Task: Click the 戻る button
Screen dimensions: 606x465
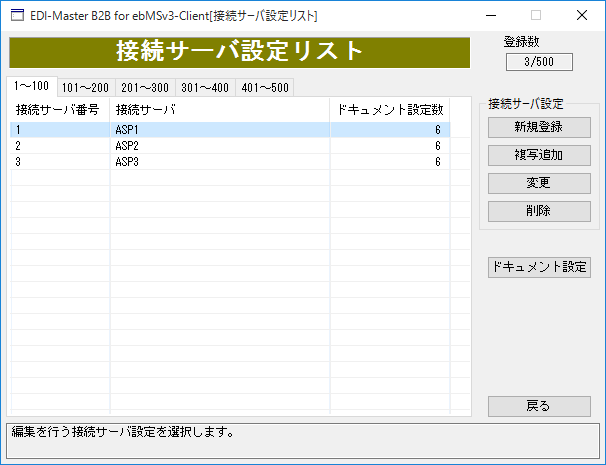Action: point(538,405)
